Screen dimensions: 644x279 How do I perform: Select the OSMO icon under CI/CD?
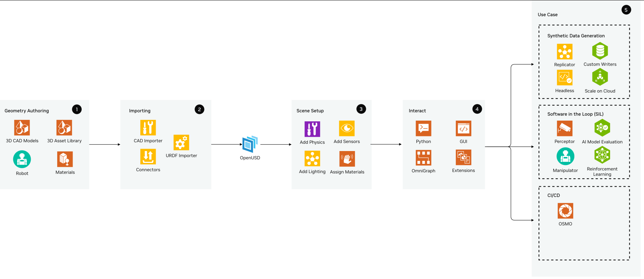pos(565,211)
